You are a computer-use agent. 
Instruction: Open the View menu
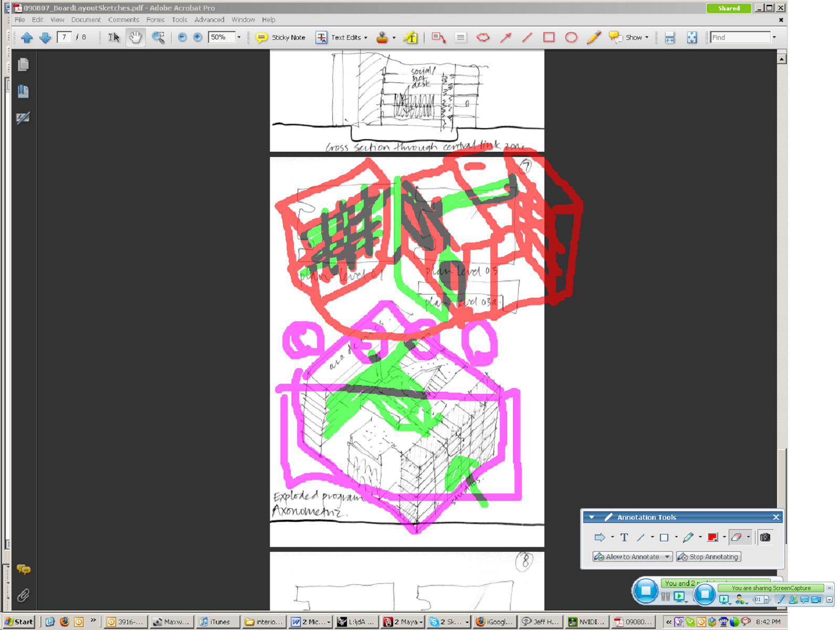point(57,19)
